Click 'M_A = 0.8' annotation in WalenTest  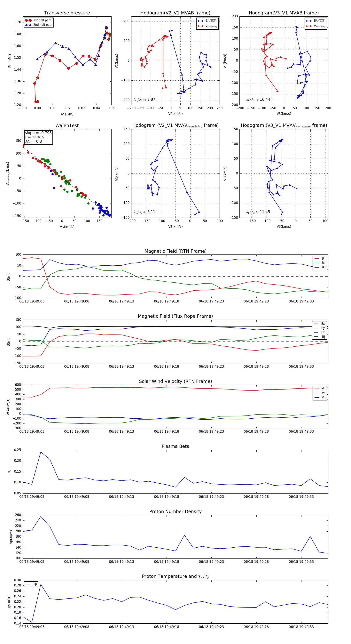[x=34, y=141]
